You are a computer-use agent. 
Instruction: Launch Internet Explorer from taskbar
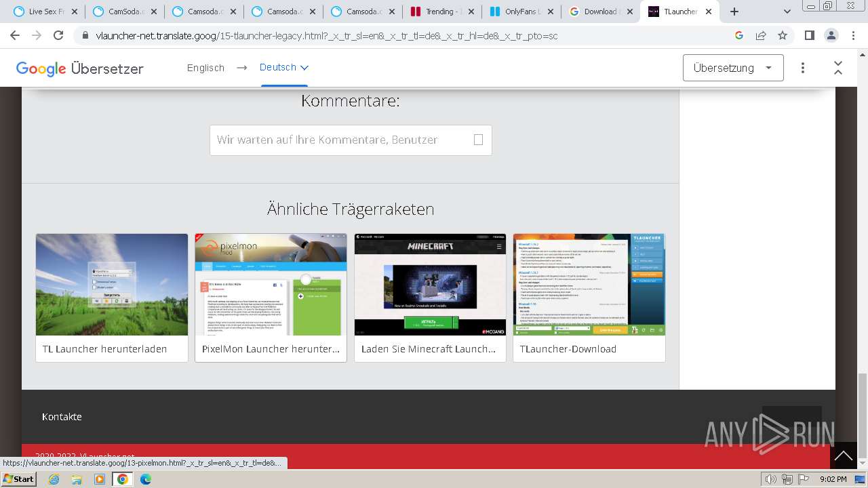pos(54,479)
